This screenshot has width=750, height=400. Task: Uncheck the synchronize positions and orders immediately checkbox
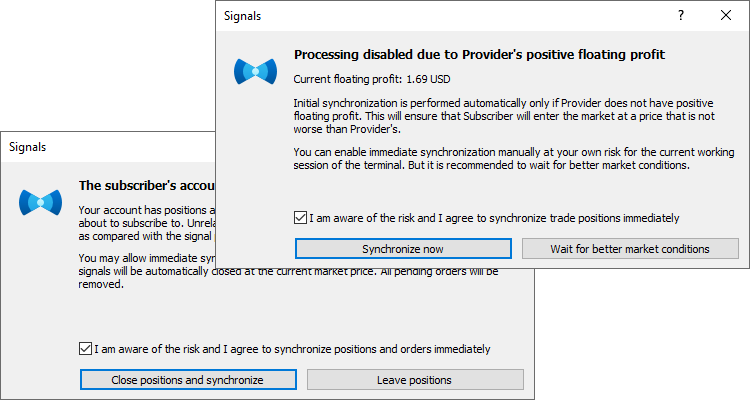pyautogui.click(x=85, y=348)
